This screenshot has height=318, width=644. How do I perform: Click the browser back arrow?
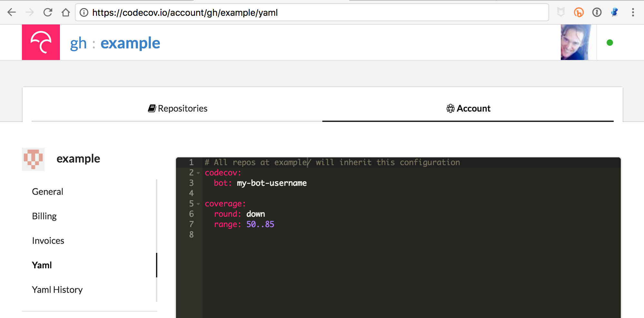click(12, 13)
